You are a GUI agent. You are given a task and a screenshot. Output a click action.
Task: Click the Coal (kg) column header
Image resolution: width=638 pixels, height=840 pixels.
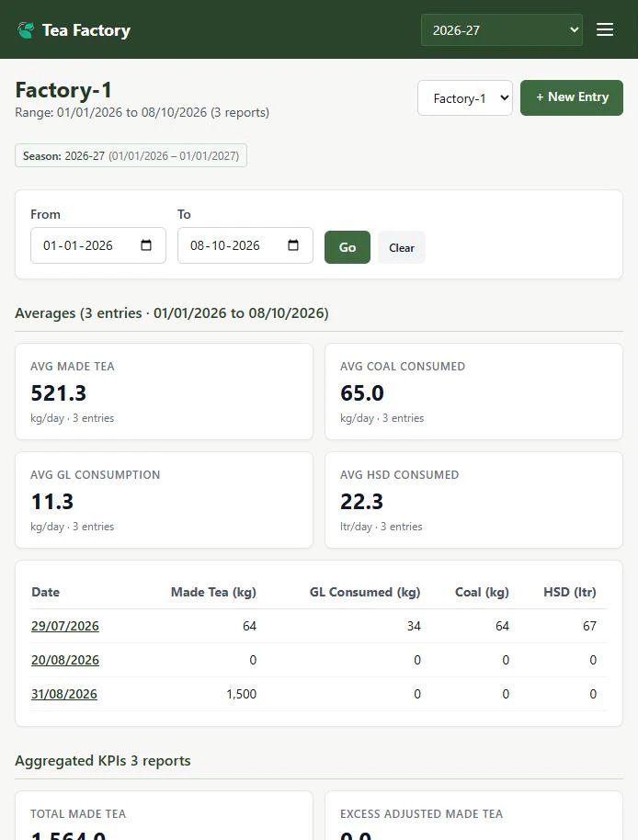(x=482, y=592)
